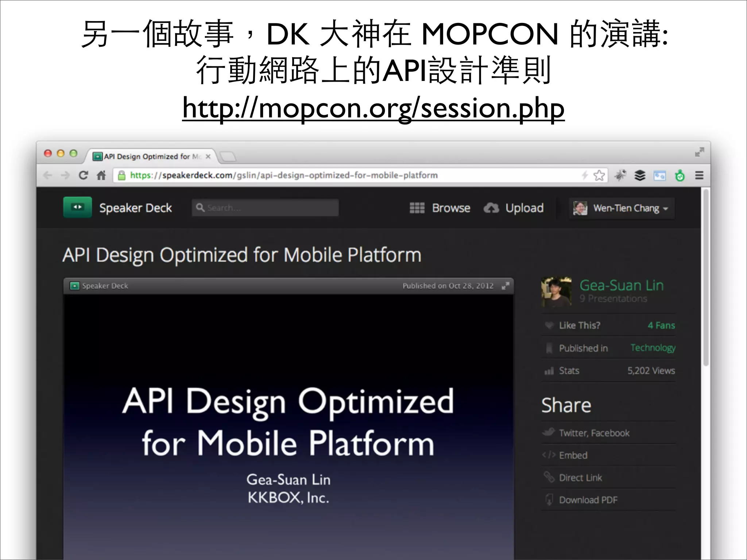Click the Embed option
Screen dimensions: 747x560
tap(573, 455)
